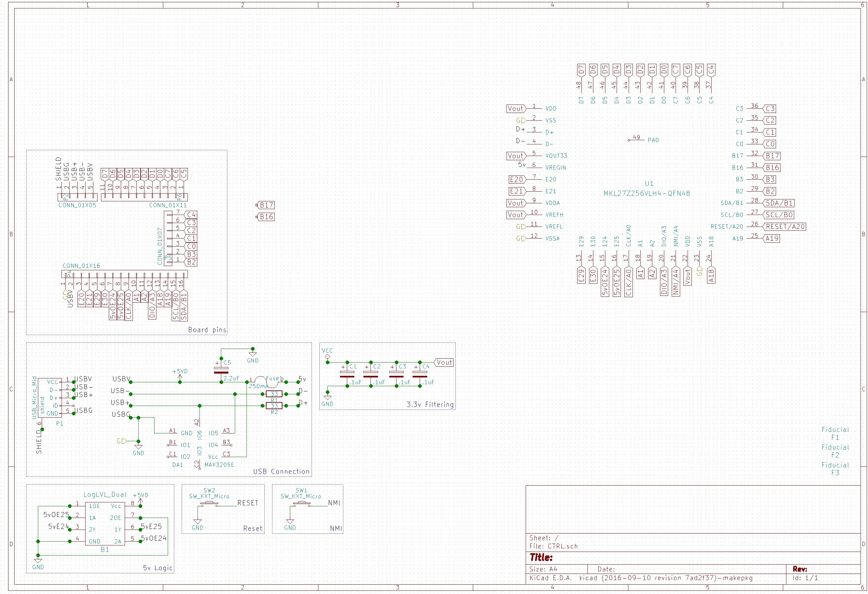Select the VCC power symbol above C1
868x594 pixels.
(x=327, y=356)
